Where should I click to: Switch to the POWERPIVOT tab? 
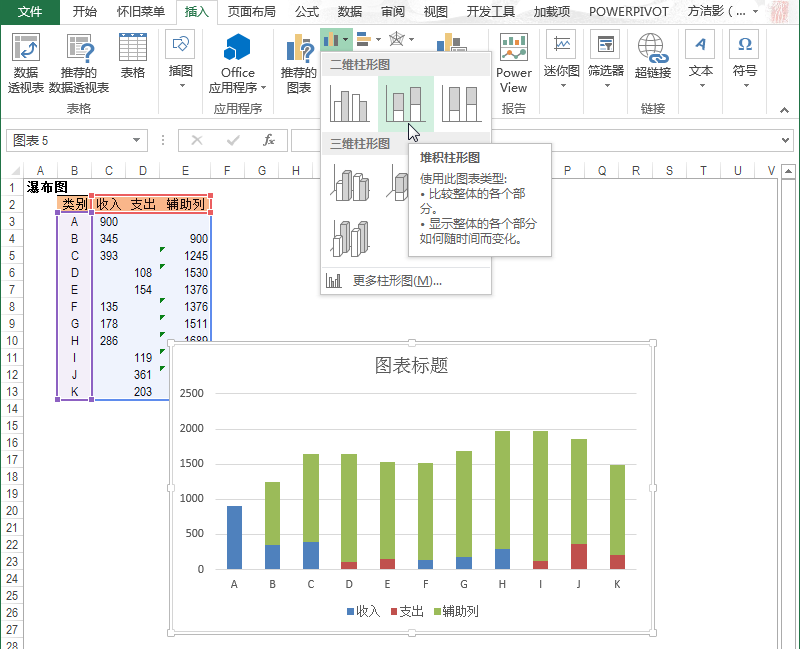tap(629, 11)
